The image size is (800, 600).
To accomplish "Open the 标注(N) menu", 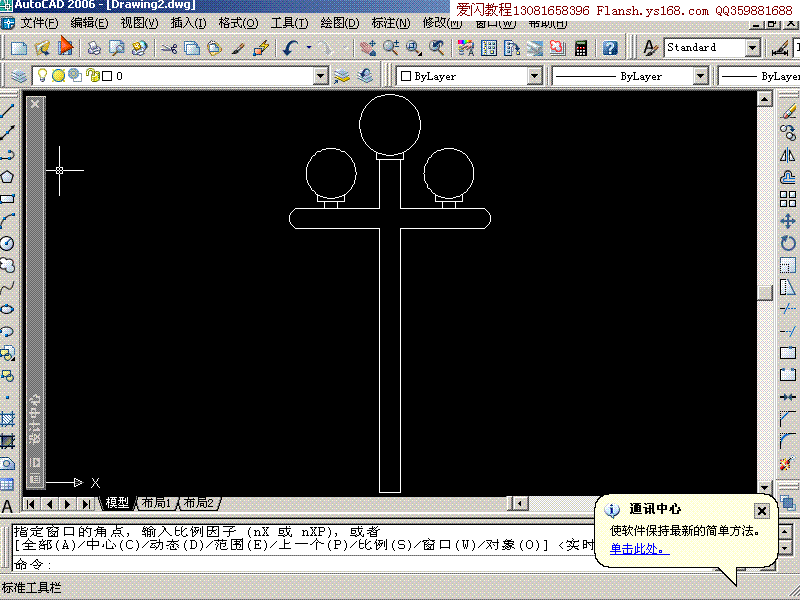I will pos(391,23).
